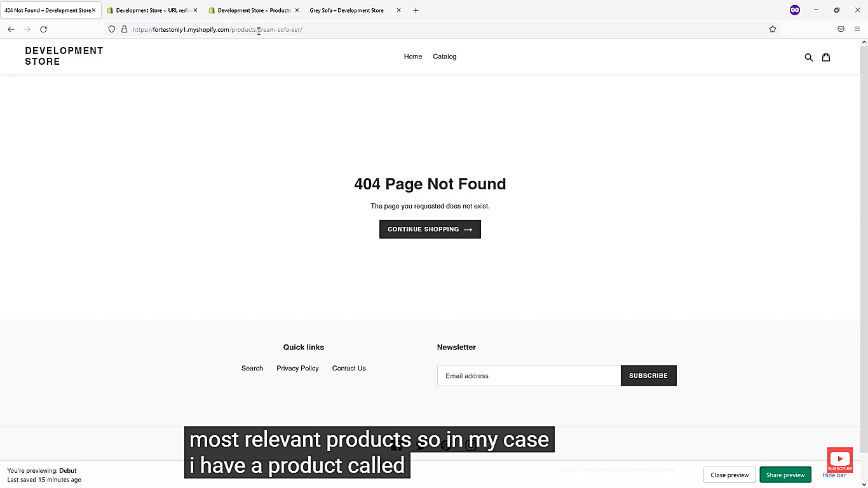
Task: Minimize the browser window
Action: [x=816, y=10]
